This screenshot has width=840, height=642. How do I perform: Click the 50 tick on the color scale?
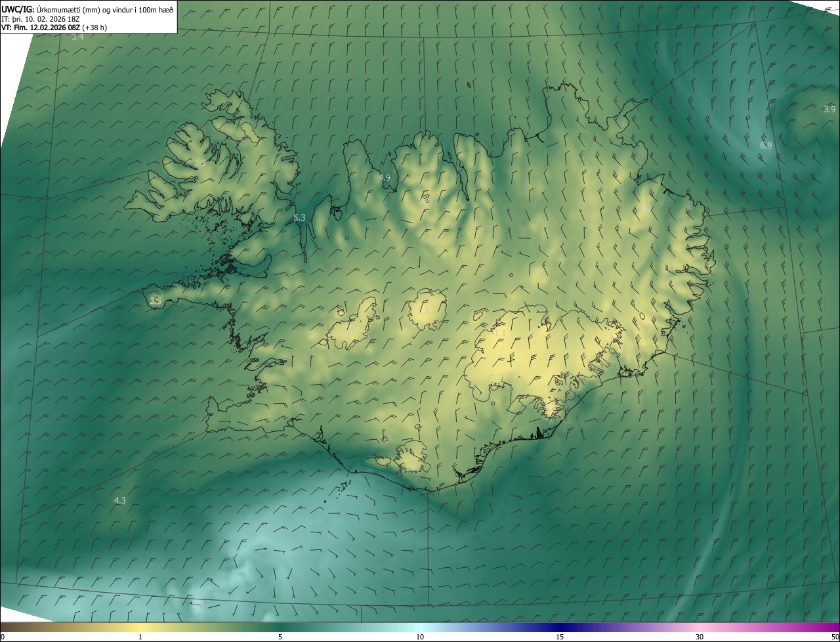[x=835, y=637]
